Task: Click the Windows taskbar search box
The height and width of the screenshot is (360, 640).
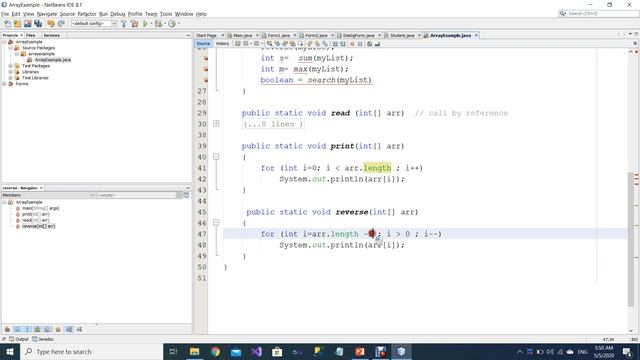Action: [91, 351]
